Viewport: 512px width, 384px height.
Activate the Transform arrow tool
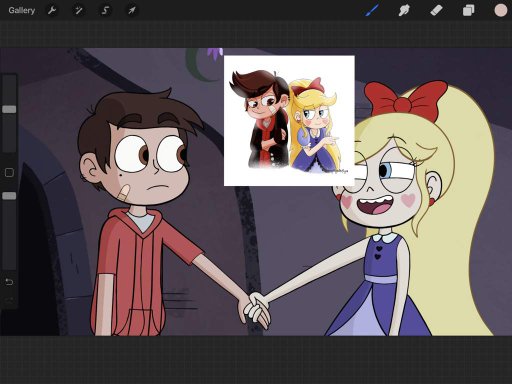[132, 10]
